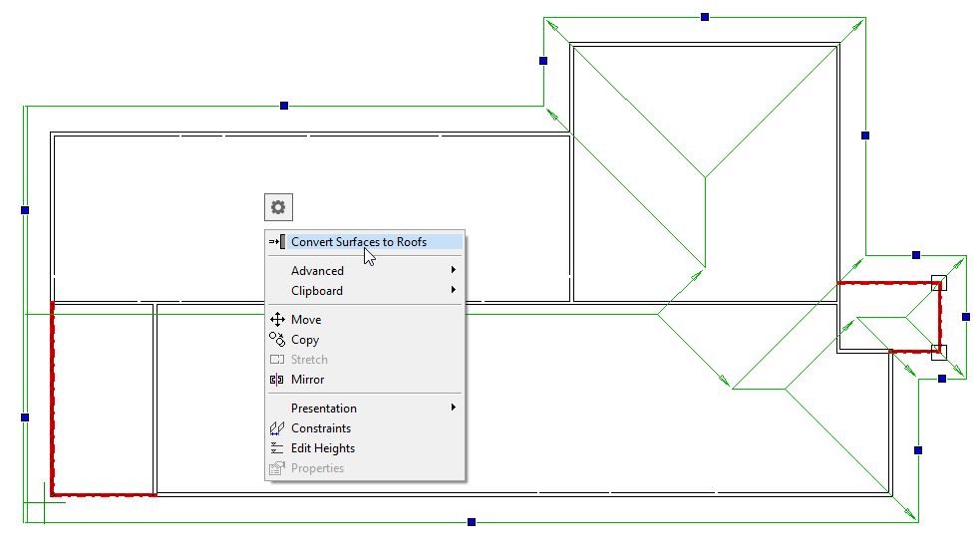Click the lower square handle on the red dashed outline

click(938, 351)
